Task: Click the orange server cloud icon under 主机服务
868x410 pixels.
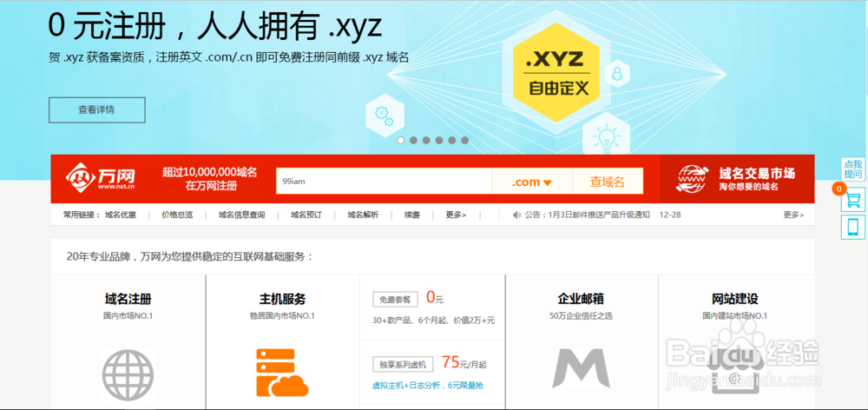Action: point(282,373)
